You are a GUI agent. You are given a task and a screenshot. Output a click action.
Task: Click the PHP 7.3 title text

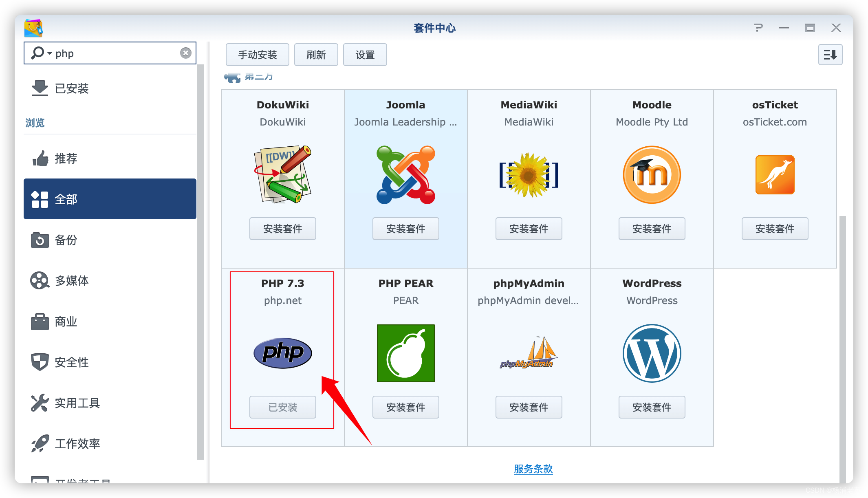283,283
